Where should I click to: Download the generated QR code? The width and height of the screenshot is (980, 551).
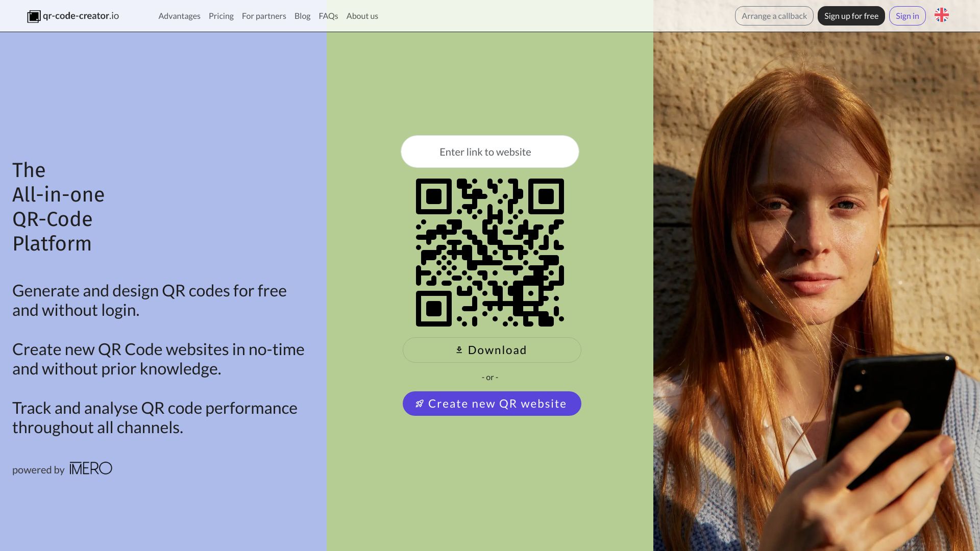(492, 350)
